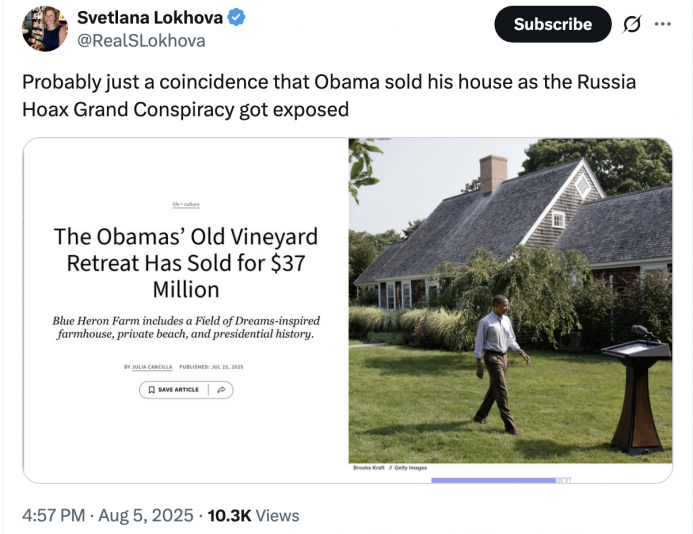Open Svetlana Lokhova's profile avatar
Screen dimensions: 693x534
(44, 27)
